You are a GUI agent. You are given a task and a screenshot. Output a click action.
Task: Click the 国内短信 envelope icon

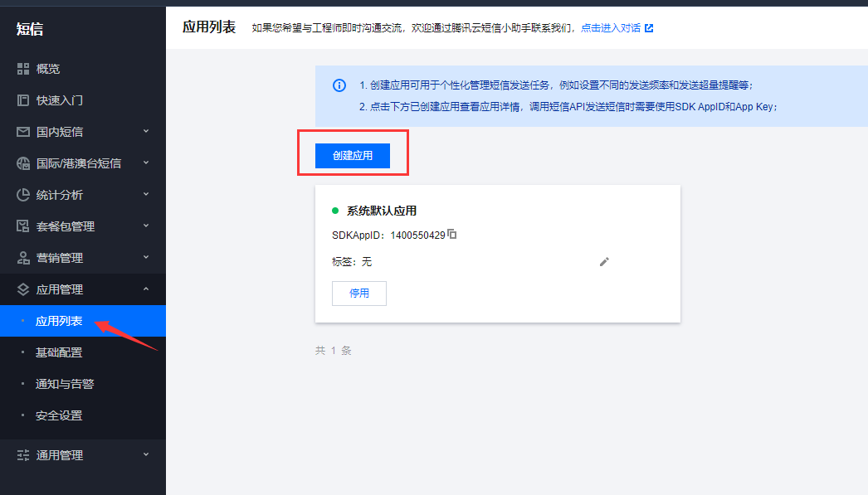tap(22, 132)
